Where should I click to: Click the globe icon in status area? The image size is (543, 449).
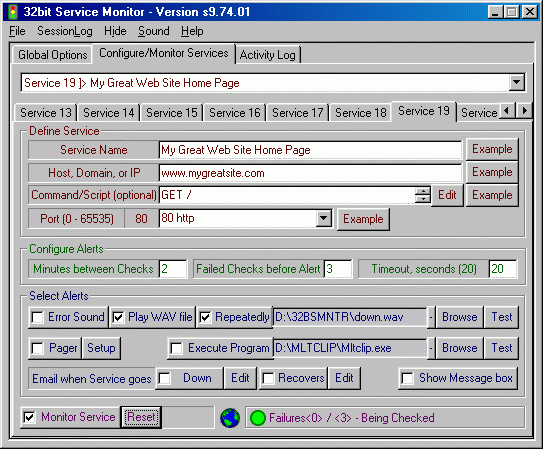(x=230, y=418)
